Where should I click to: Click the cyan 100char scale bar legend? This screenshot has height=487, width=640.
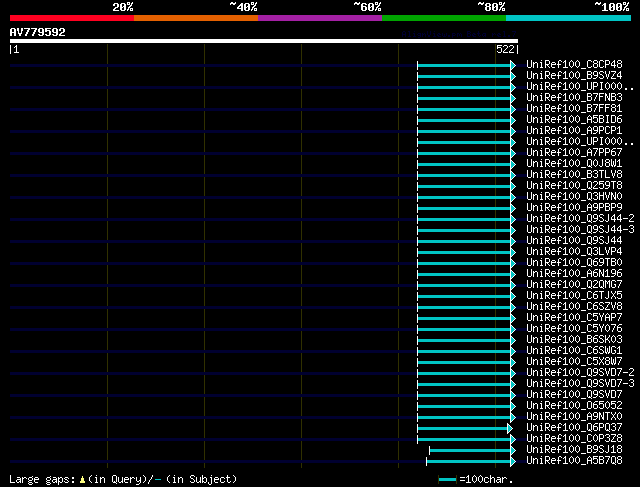click(x=447, y=480)
